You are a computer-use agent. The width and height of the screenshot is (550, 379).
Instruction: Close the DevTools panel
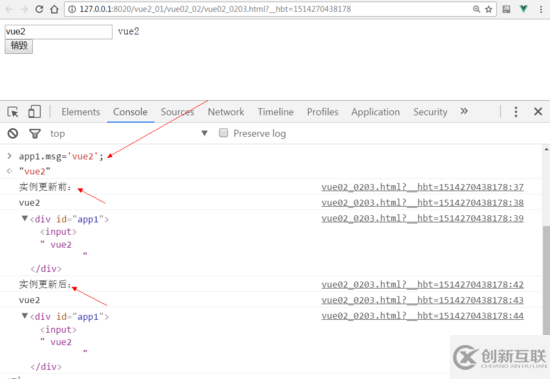538,112
